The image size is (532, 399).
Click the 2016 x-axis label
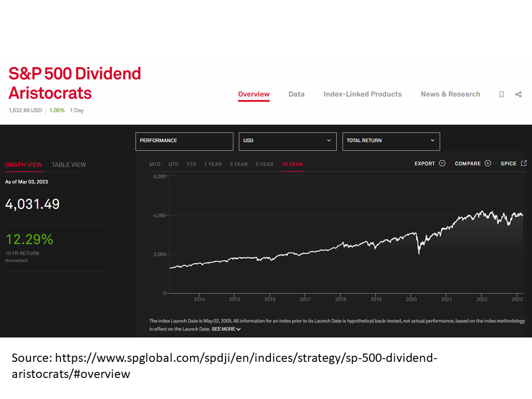coord(270,299)
